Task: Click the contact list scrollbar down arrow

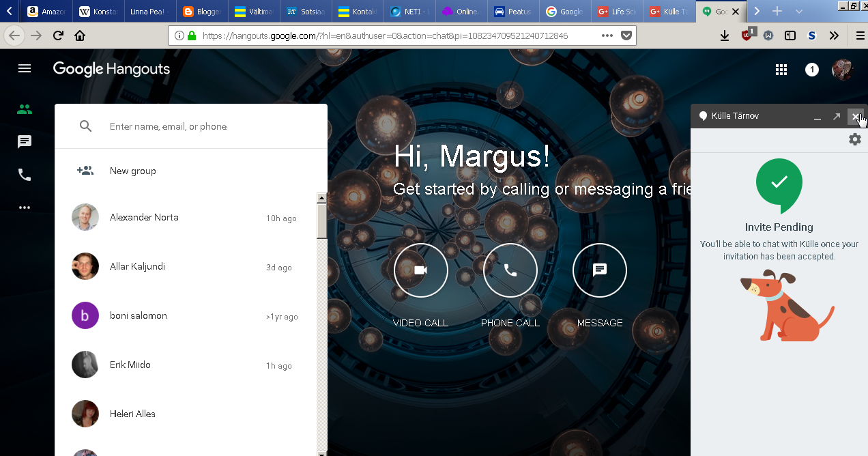Action: [x=321, y=452]
